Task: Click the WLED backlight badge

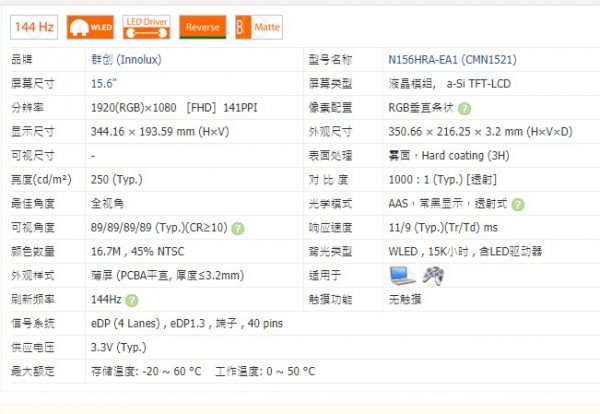Action: [x=90, y=27]
